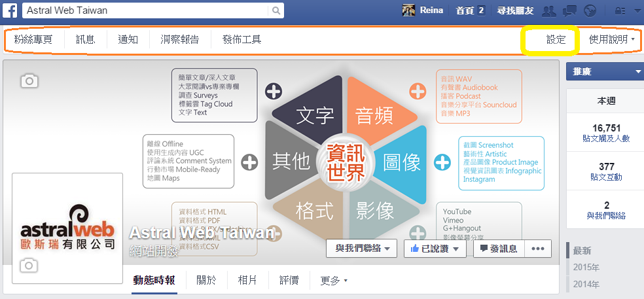The height and width of the screenshot is (299, 644).
Task: Jump to 2015年 in timeline navigator
Action: (x=586, y=268)
